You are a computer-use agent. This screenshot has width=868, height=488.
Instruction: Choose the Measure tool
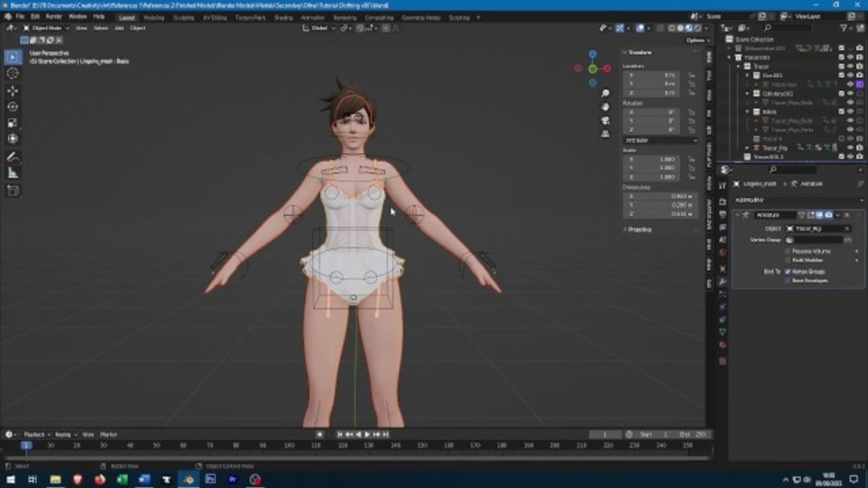[13, 173]
